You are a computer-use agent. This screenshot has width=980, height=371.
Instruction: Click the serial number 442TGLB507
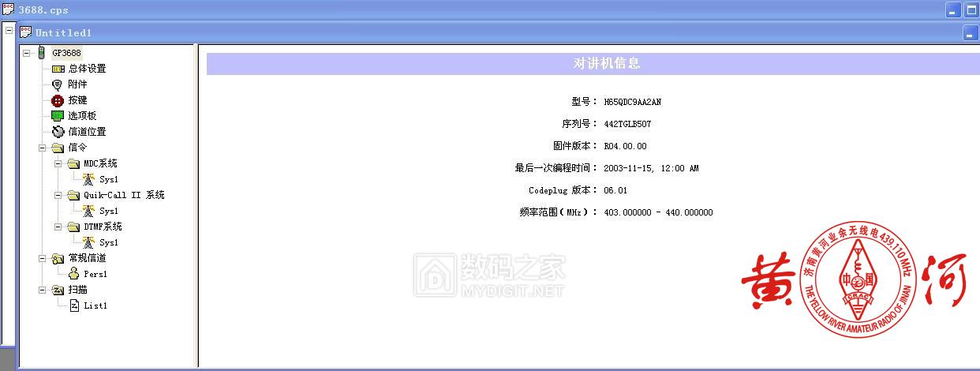627,124
